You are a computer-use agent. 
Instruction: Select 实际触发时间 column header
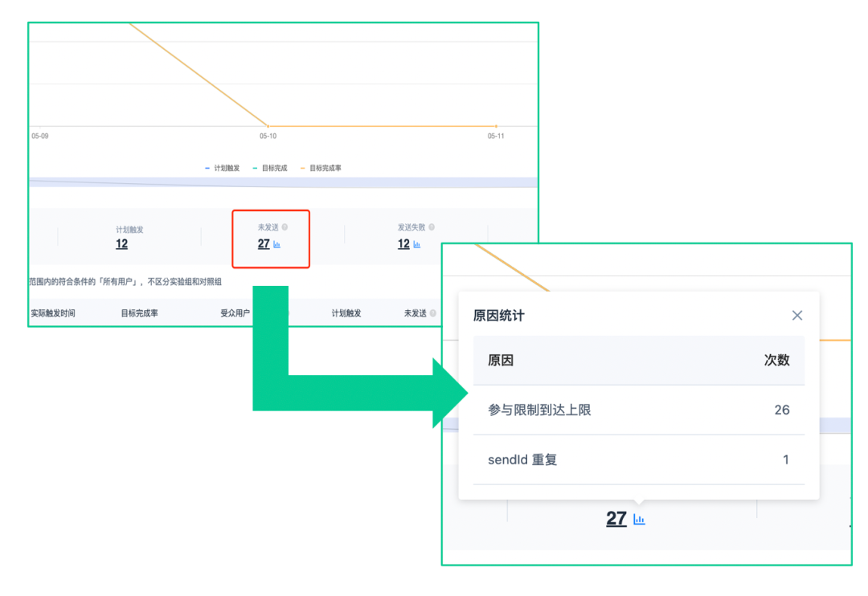click(x=53, y=313)
